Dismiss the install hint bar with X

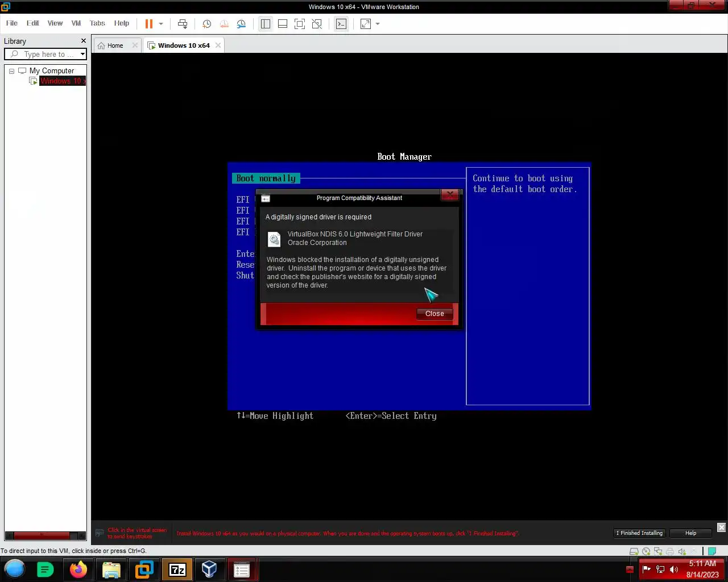pyautogui.click(x=721, y=527)
